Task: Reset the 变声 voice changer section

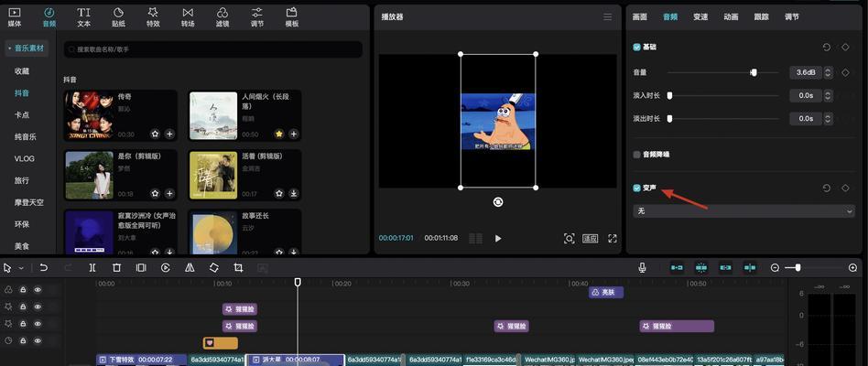Action: 827,188
